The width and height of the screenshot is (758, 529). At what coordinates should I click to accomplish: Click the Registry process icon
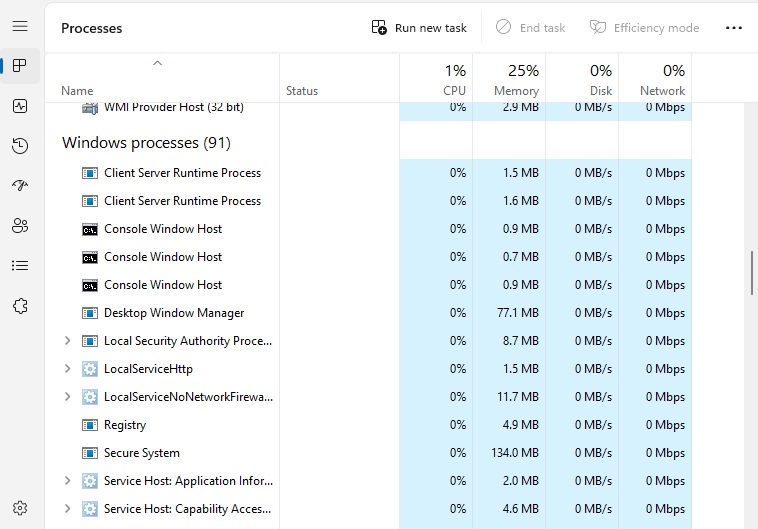90,425
